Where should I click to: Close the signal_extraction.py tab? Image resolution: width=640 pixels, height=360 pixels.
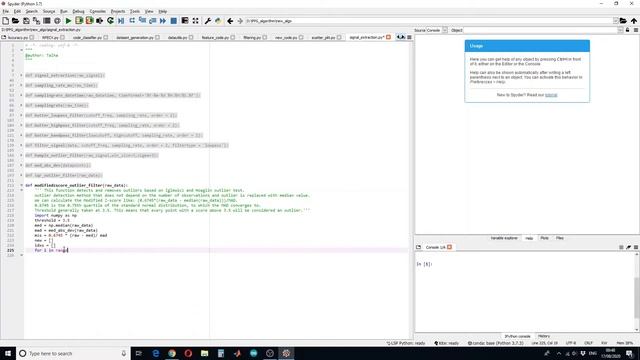pos(388,37)
